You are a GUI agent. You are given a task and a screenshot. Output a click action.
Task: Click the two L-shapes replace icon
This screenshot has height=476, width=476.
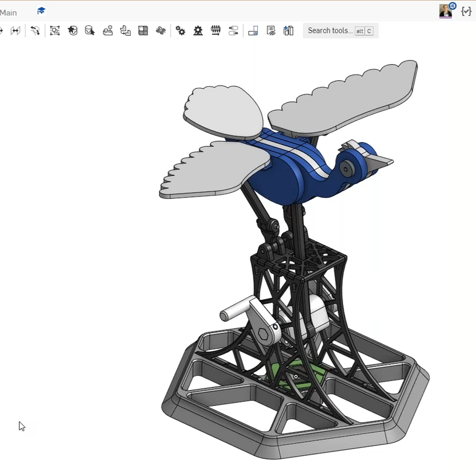tap(125, 31)
